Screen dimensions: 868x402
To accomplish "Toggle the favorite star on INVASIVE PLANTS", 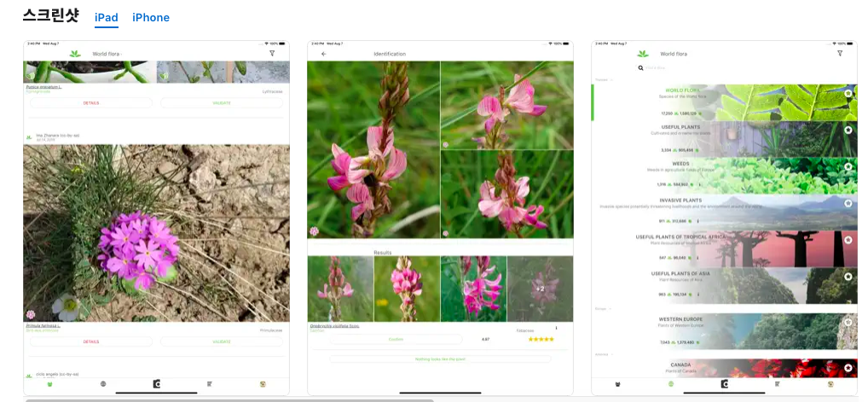I will pos(848,203).
